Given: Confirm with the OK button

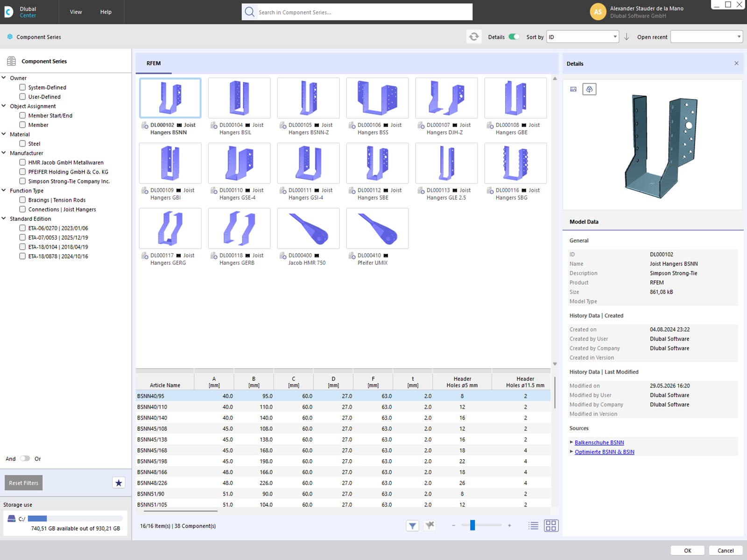Looking at the screenshot, I should coord(688,551).
